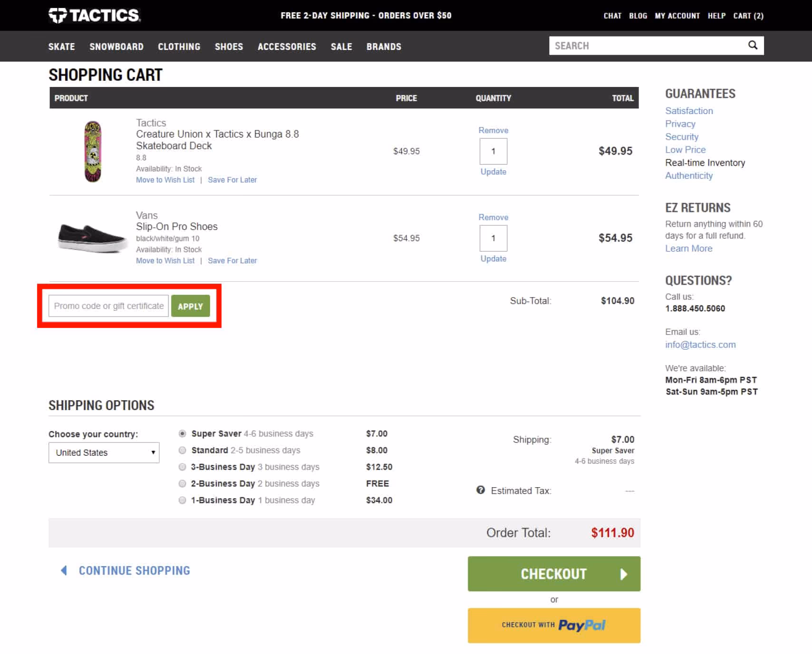The height and width of the screenshot is (654, 812).
Task: Click the Order Total $111.90 amount
Action: [x=612, y=532]
